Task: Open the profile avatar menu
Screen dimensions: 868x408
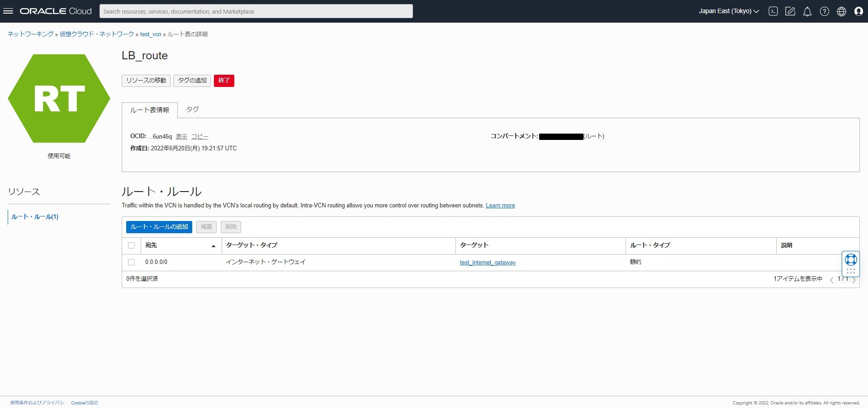Action: pyautogui.click(x=858, y=11)
